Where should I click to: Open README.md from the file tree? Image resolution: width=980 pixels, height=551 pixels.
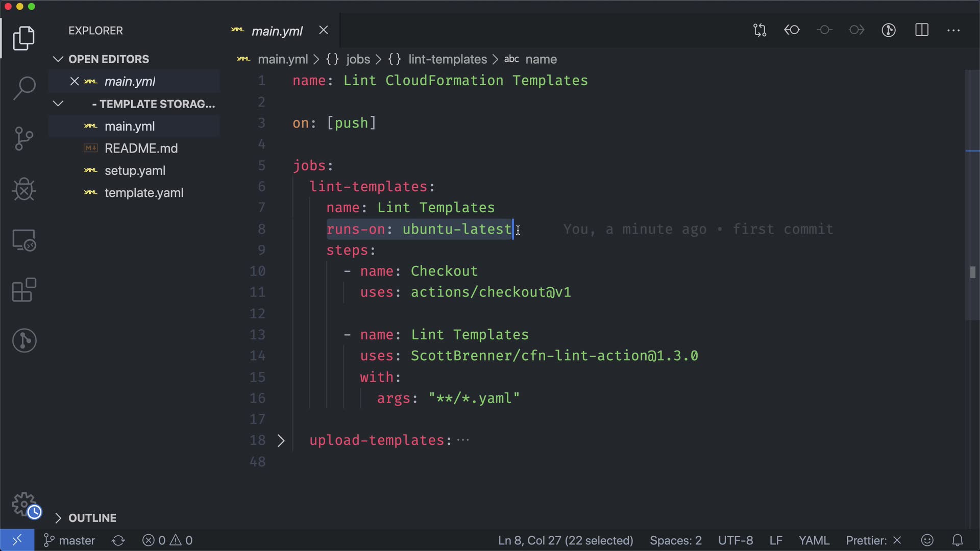coord(141,148)
